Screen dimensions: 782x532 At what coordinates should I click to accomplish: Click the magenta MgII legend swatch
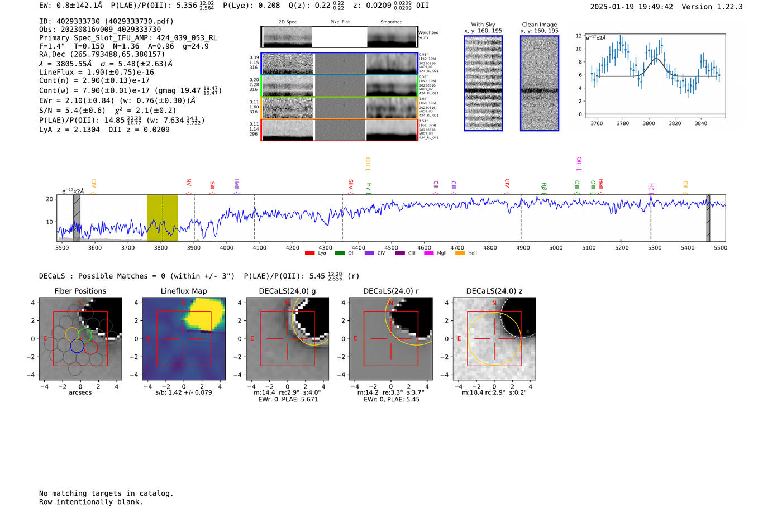pos(428,253)
